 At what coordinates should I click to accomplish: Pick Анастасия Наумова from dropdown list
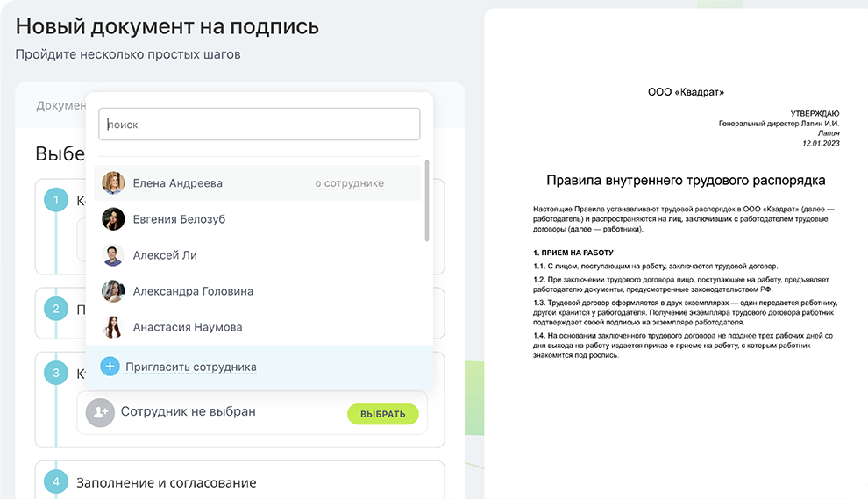[188, 327]
